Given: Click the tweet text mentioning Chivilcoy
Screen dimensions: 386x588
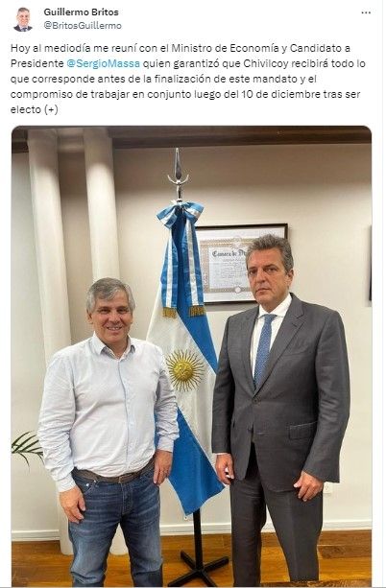Looking at the screenshot, I should (x=188, y=79).
